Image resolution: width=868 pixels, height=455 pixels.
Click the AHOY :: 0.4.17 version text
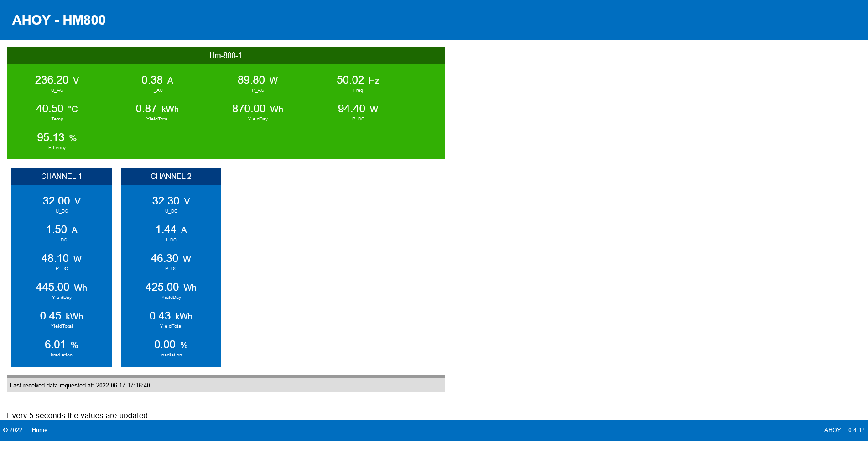point(844,430)
